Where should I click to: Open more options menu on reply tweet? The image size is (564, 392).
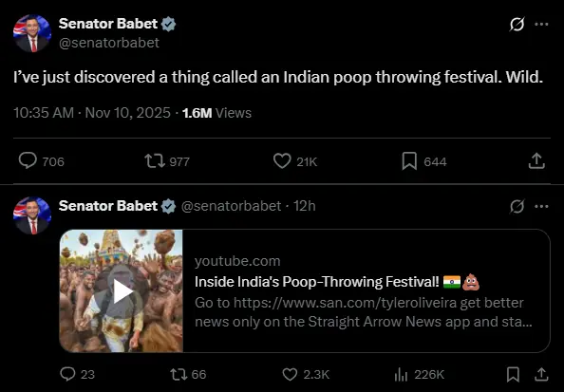[541, 206]
